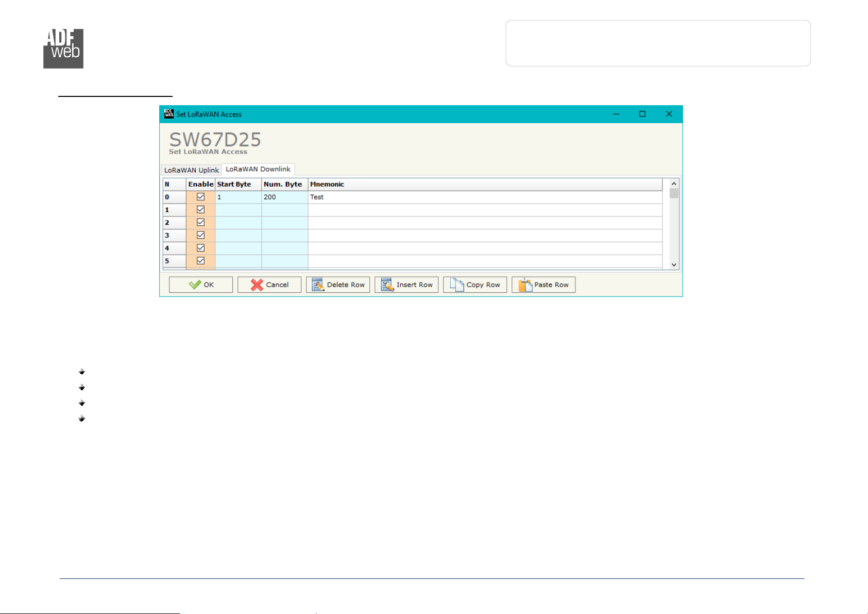Click the Num. Byte cell in row 4
This screenshot has height=614, width=868.
pyautogui.click(x=285, y=248)
